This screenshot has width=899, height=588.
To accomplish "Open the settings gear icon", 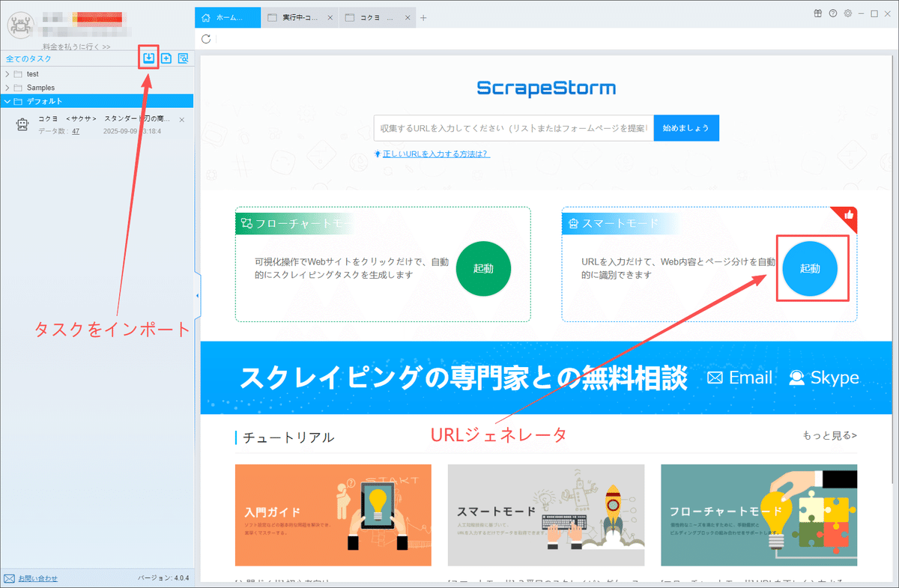I will click(847, 13).
